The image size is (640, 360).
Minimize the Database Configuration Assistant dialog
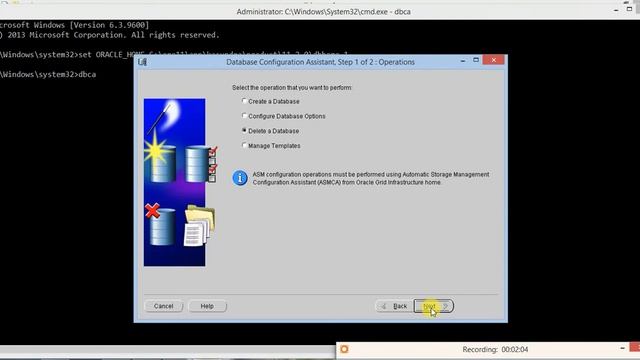462,61
